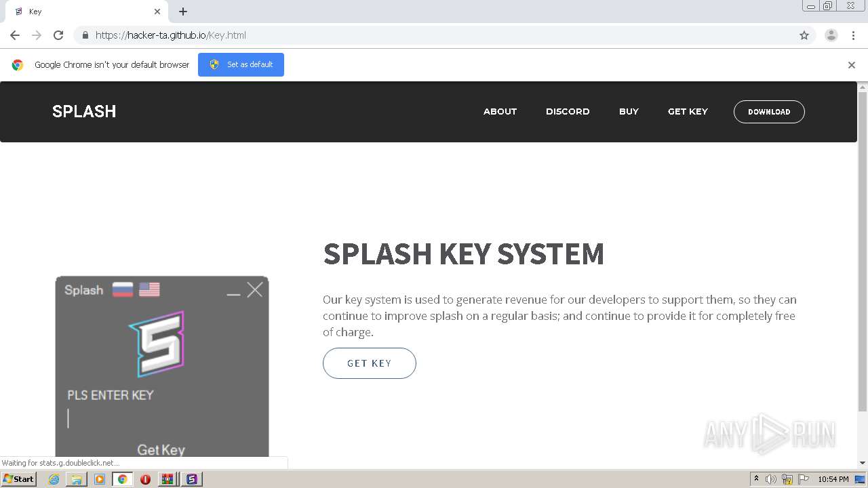Click the SPLASH KEY SYSTEM heading
Viewport: 868px width, 488px height.
(463, 253)
